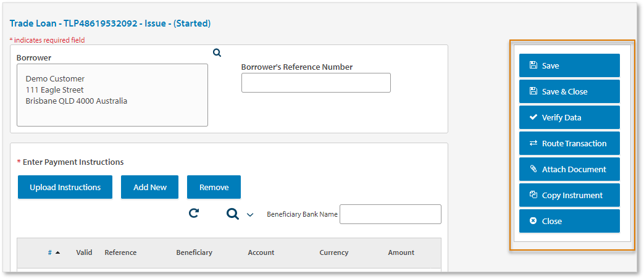
Task: Expand the search options chevron dropdown
Action: pyautogui.click(x=250, y=215)
